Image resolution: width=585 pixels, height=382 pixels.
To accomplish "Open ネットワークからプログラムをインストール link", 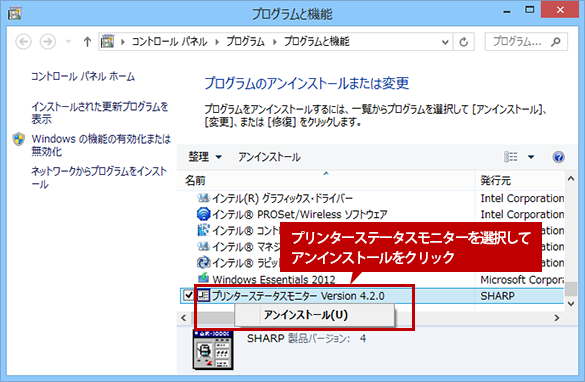I will point(99,178).
